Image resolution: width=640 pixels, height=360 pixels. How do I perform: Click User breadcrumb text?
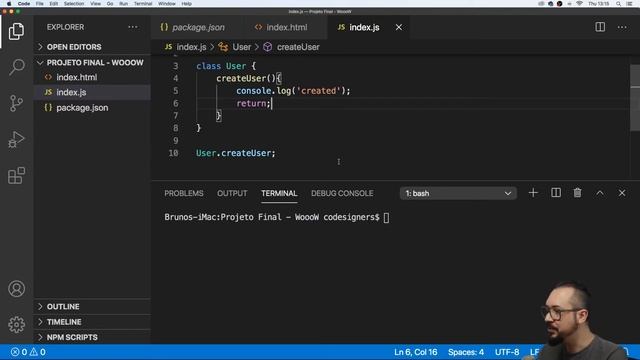(x=242, y=47)
